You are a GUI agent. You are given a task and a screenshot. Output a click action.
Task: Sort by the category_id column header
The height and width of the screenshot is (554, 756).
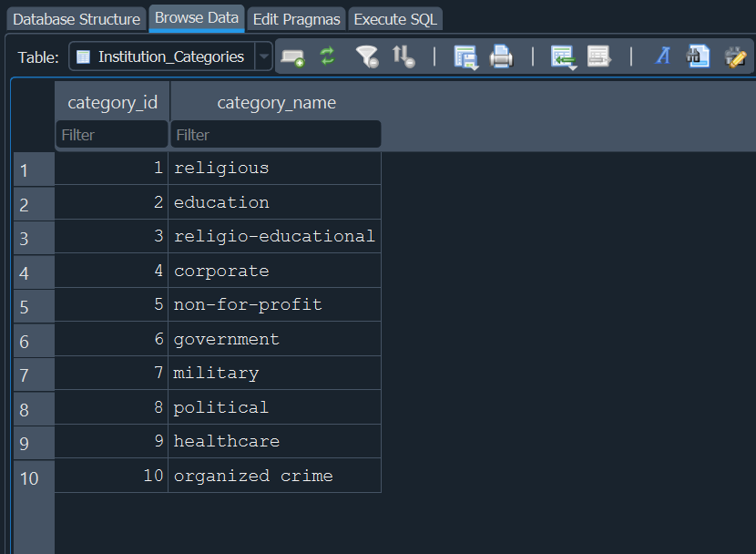[112, 102]
